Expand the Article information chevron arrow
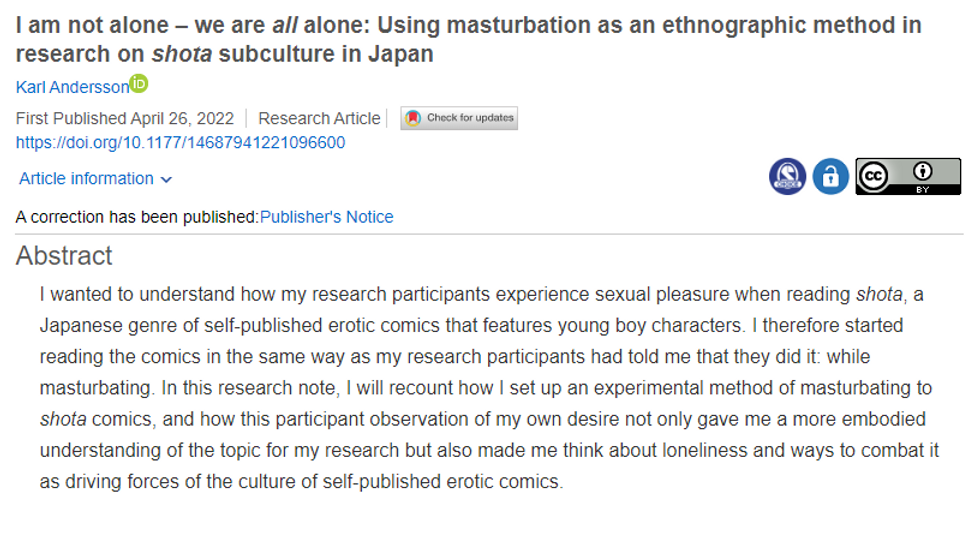This screenshot has height=534, width=980. coord(166,180)
